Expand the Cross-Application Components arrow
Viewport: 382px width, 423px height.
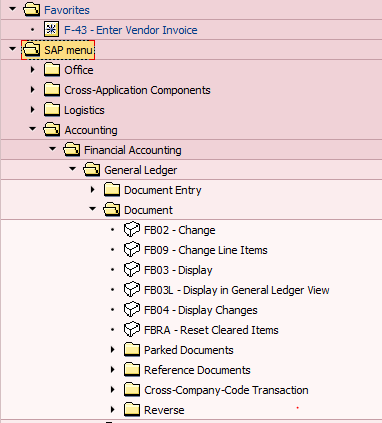point(33,90)
